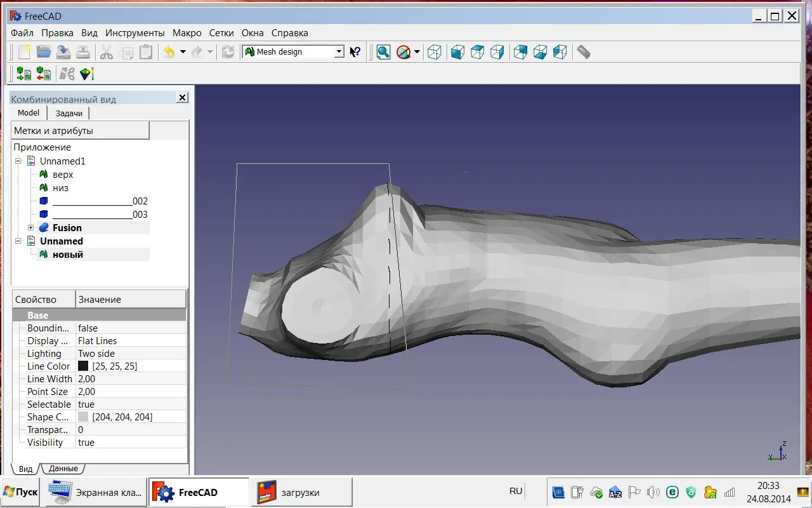Viewport: 812px width, 508px height.
Task: Switch to the top view cube
Action: coord(477,52)
